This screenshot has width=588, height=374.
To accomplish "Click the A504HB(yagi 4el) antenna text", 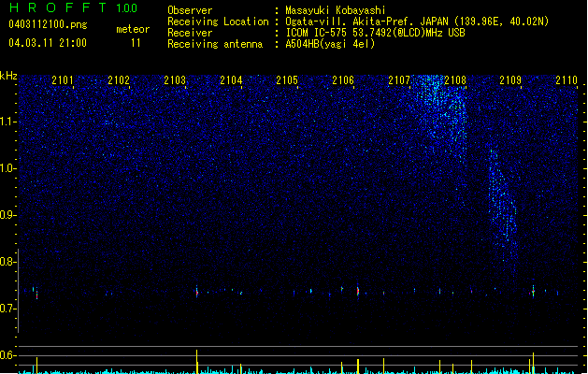I will point(330,44).
